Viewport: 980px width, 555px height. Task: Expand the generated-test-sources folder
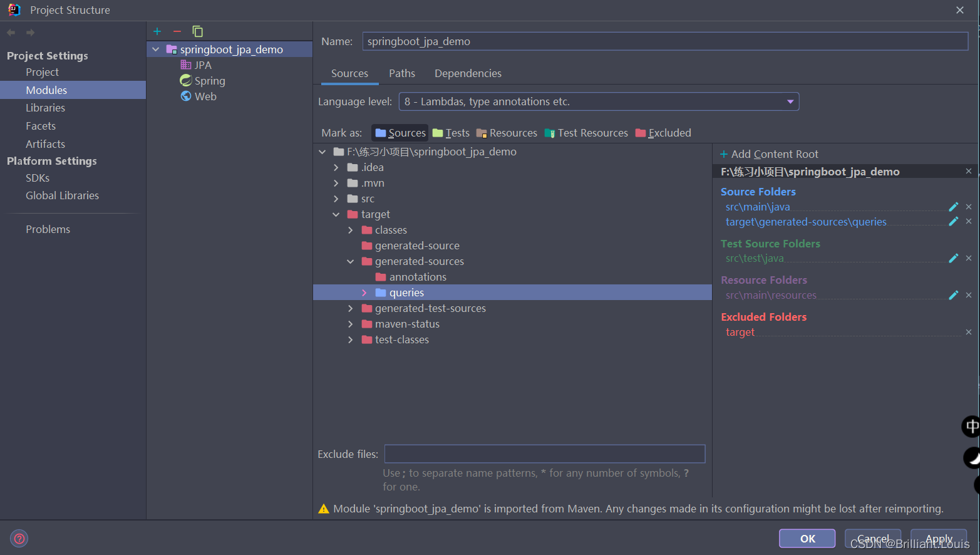coord(351,308)
